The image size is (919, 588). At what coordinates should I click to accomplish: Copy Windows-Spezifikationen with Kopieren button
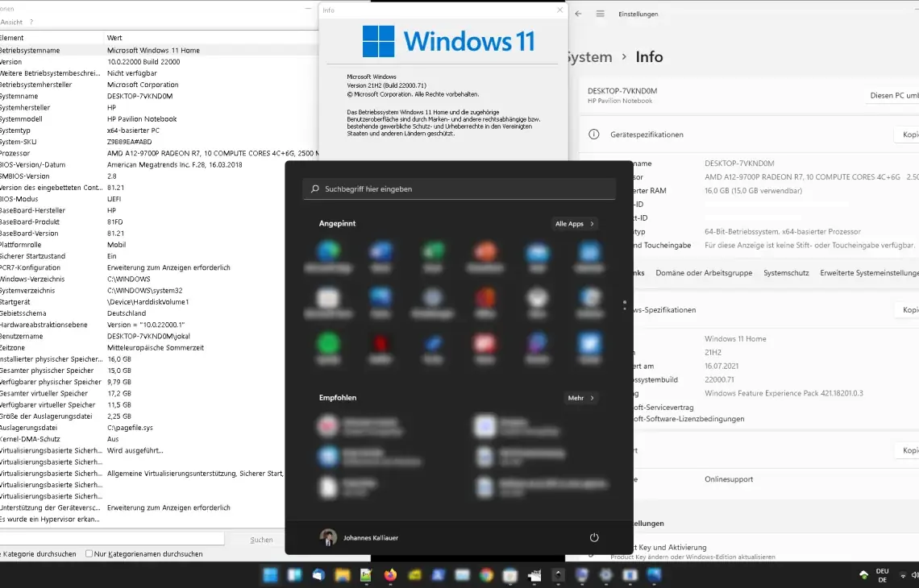[x=907, y=310]
